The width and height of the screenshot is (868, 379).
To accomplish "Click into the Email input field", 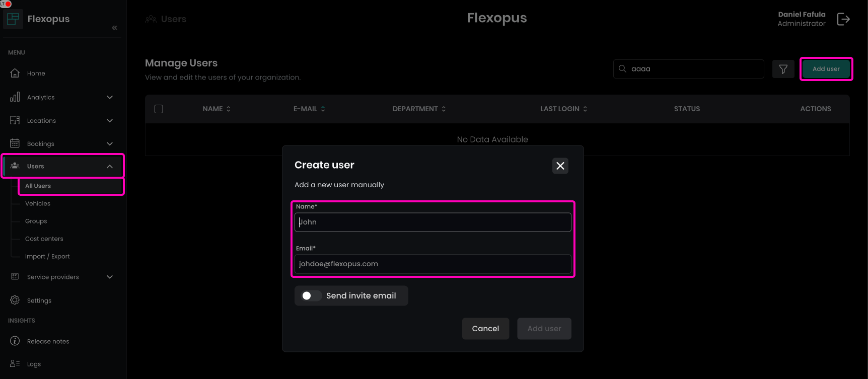I will point(432,264).
